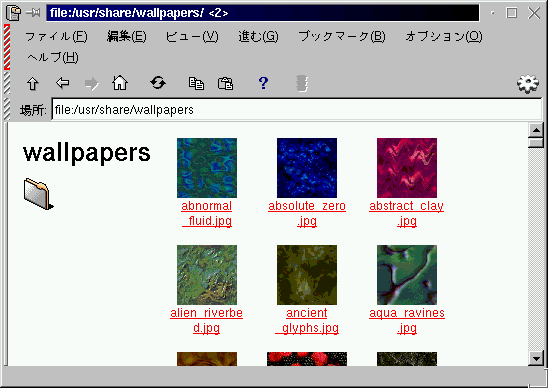The height and width of the screenshot is (388, 548).
Task: Paste using the clipboard icon
Action: pos(225,84)
